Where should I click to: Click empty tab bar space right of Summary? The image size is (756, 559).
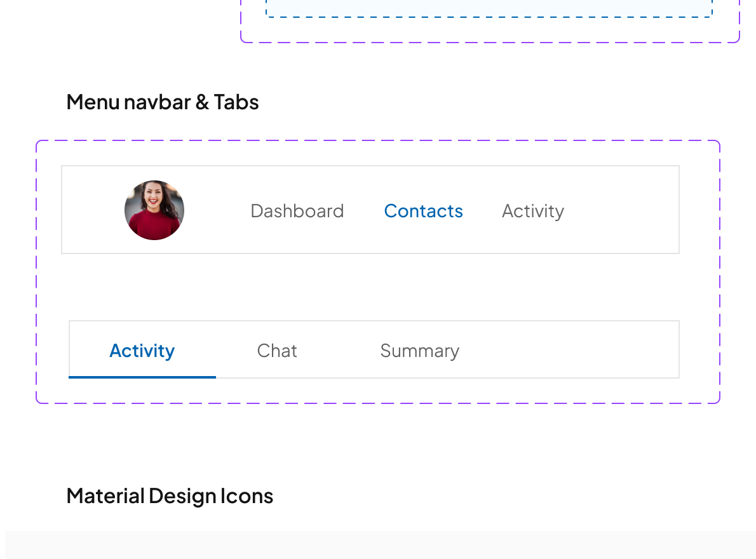point(572,350)
